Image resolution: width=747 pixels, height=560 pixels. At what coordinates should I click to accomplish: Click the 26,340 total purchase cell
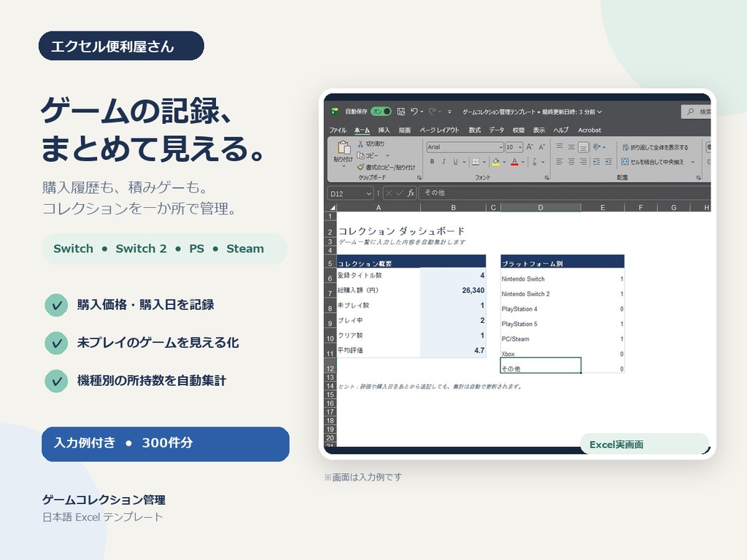click(453, 290)
